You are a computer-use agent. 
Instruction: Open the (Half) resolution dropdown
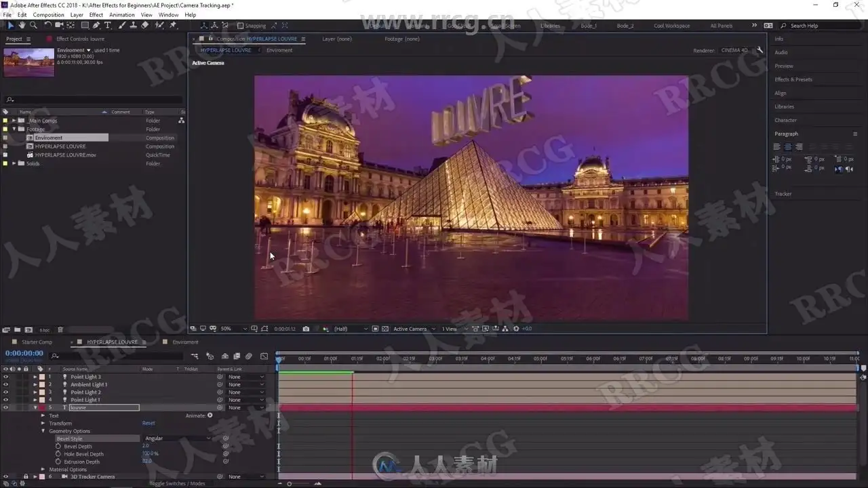[x=351, y=329]
